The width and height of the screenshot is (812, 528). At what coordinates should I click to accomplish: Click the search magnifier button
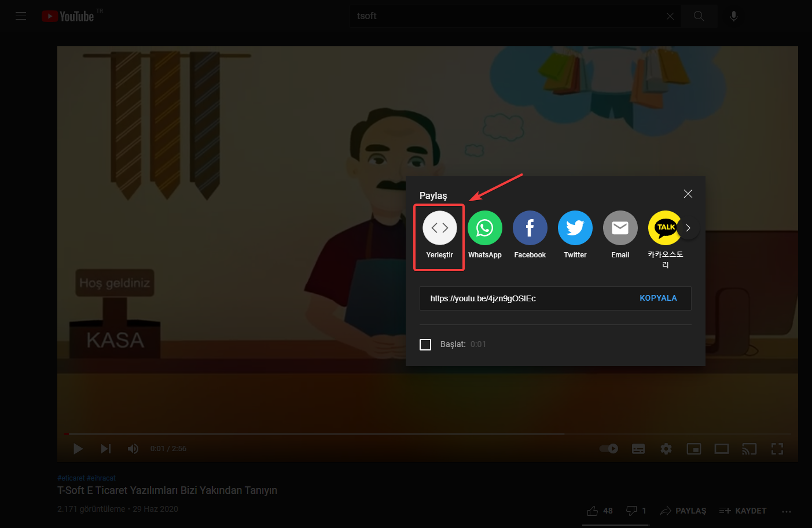[x=699, y=16]
